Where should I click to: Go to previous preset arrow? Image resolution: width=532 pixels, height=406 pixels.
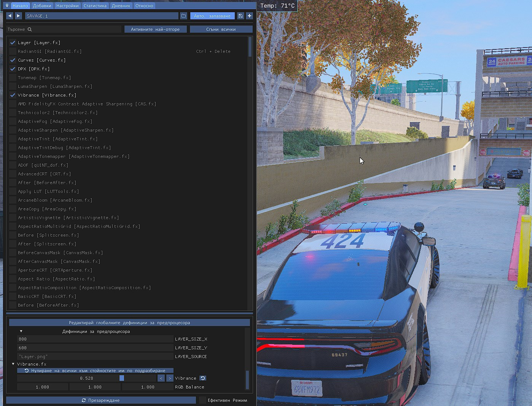coord(10,16)
